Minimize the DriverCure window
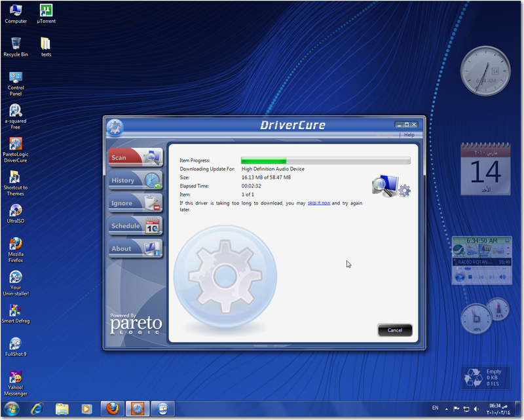The height and width of the screenshot is (420, 524). tap(399, 124)
